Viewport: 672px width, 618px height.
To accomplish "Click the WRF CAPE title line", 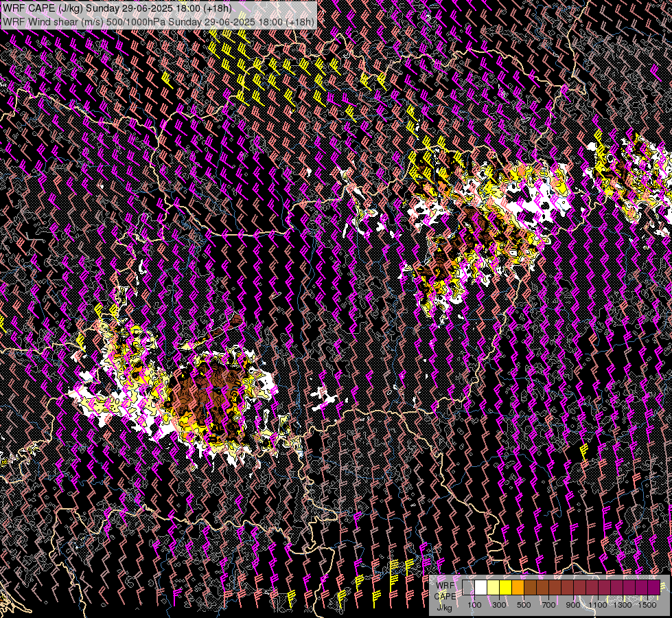I will 117,8.
